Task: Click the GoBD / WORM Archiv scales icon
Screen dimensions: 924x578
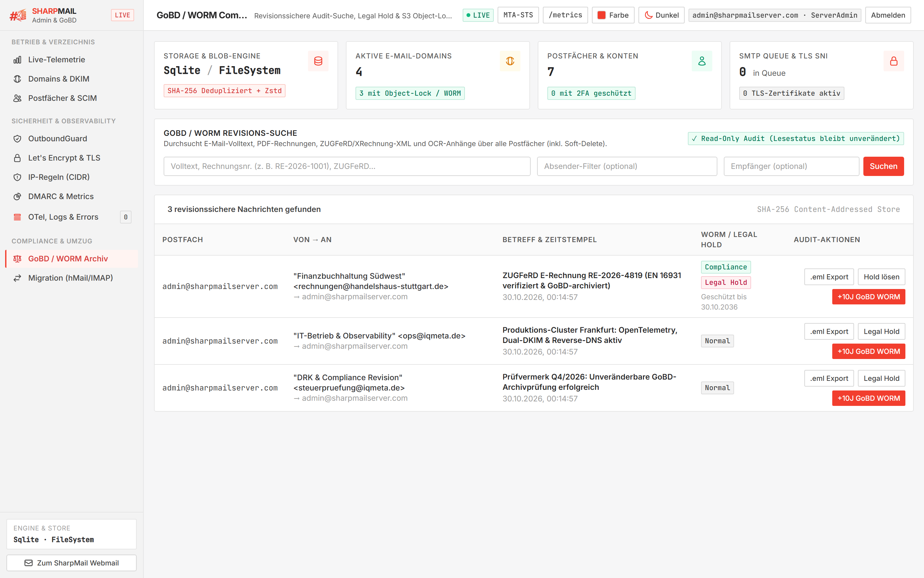Action: (17, 259)
